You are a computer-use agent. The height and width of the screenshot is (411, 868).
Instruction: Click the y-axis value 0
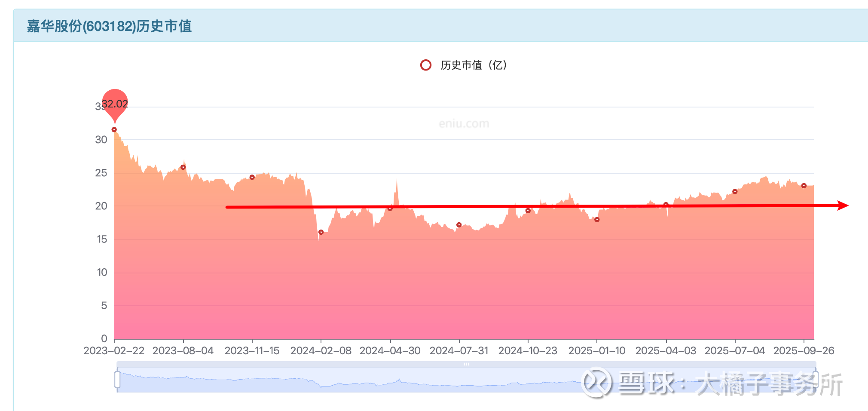(x=104, y=339)
